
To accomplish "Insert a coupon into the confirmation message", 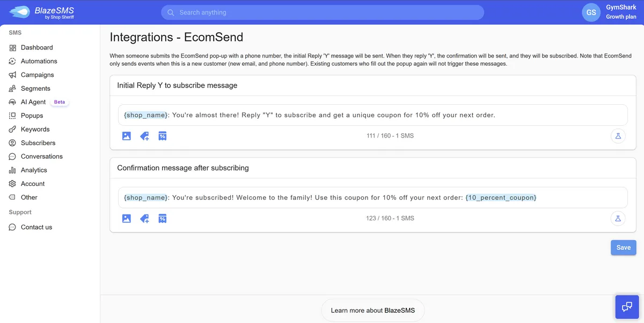I will (x=162, y=218).
